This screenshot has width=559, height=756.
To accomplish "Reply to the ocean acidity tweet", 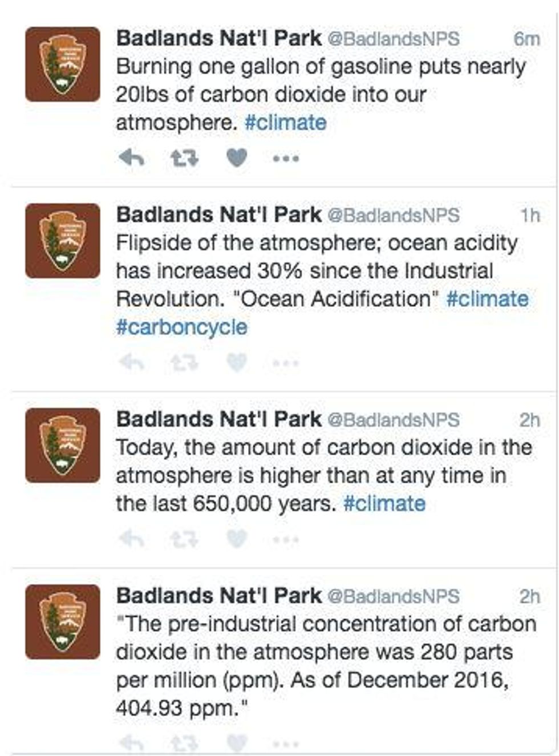I will tap(131, 362).
